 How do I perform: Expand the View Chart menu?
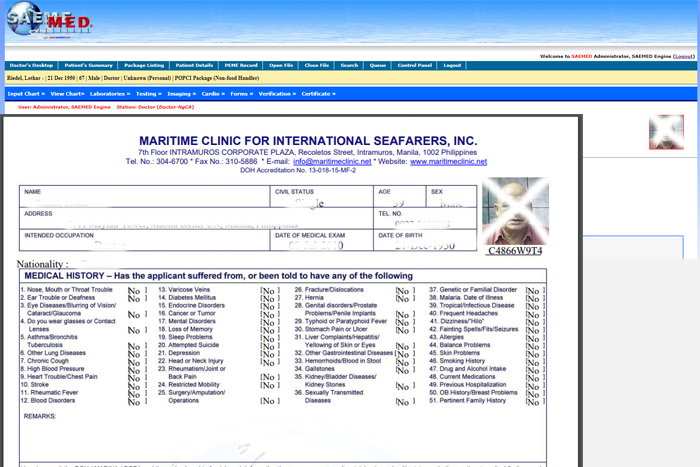tap(67, 94)
